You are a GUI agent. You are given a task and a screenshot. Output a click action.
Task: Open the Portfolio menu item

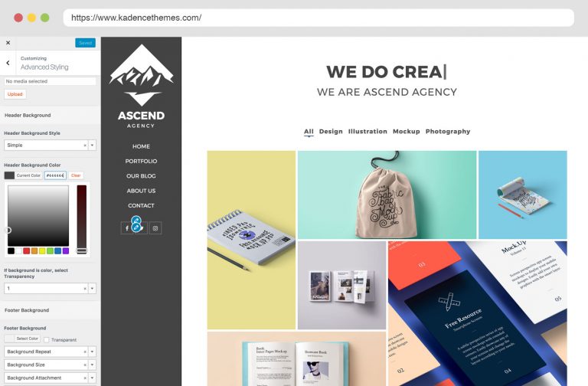coord(141,161)
